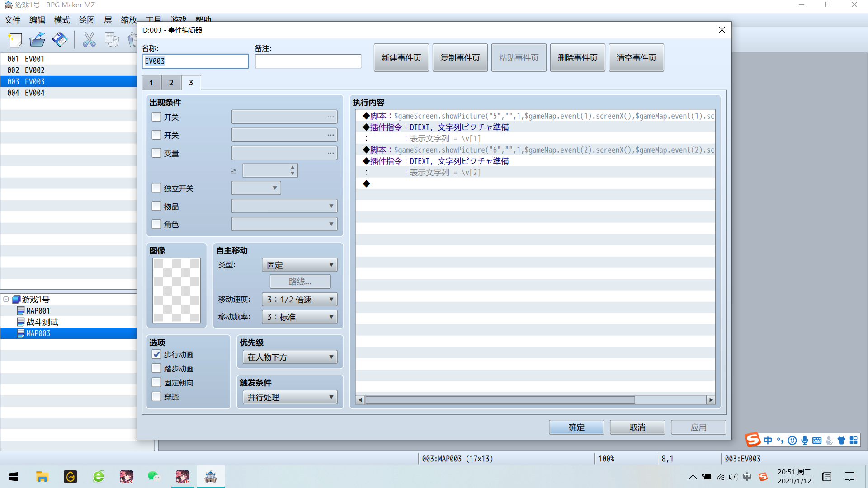Click the Sogou emoji smiley icon
The height and width of the screenshot is (488, 868).
point(792,440)
